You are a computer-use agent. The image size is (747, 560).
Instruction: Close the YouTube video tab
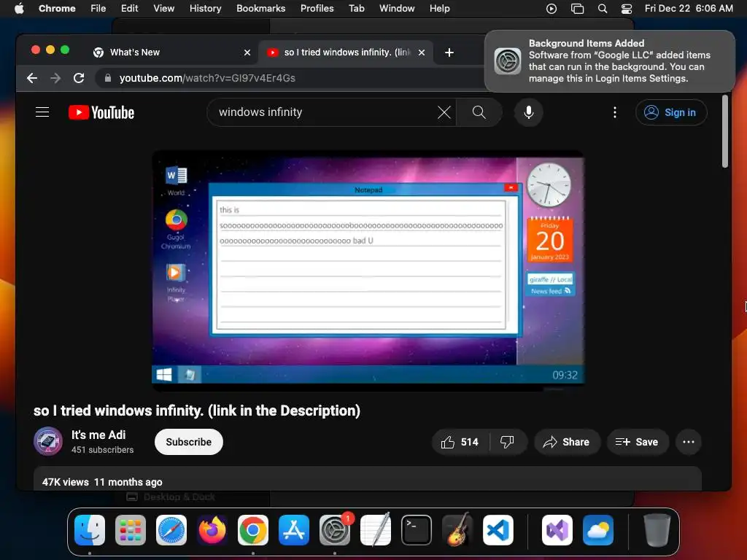[x=422, y=52]
